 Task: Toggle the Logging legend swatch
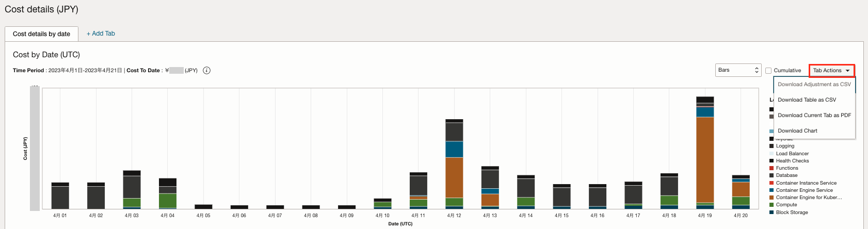click(771, 146)
